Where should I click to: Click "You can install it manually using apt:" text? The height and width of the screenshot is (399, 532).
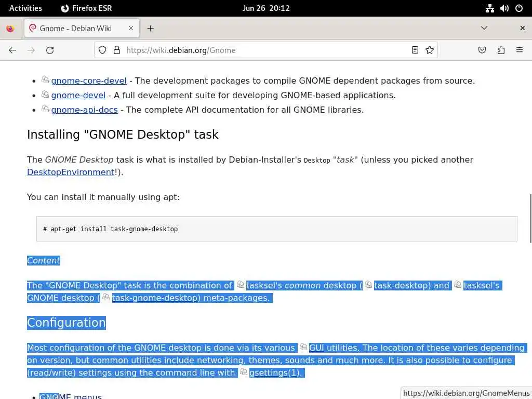pyautogui.click(x=103, y=197)
